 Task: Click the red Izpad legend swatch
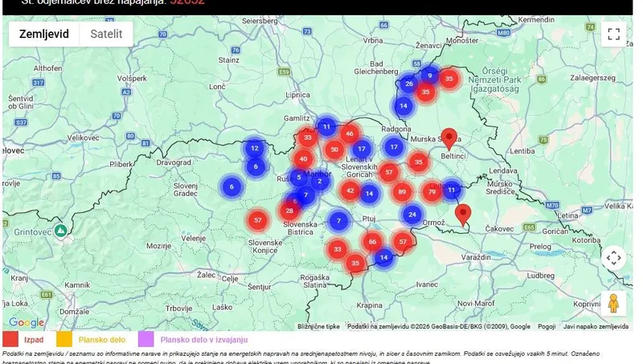[10, 339]
